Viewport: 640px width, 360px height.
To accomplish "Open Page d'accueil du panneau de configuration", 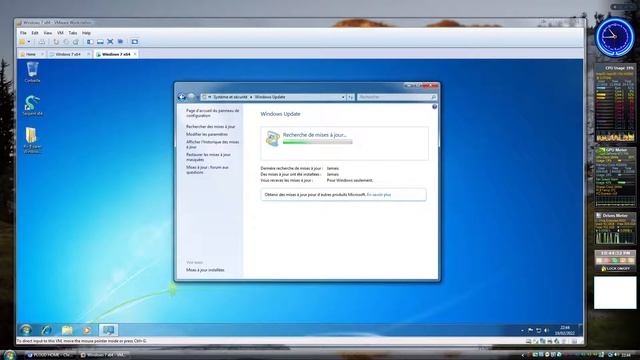I will (x=213, y=113).
